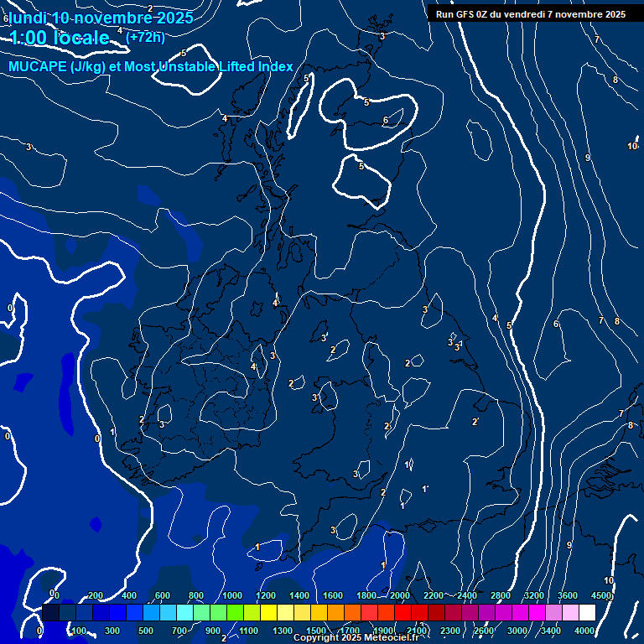This screenshot has height=644, width=644.
Task: Click the '1800' legend value
Action: point(366,595)
